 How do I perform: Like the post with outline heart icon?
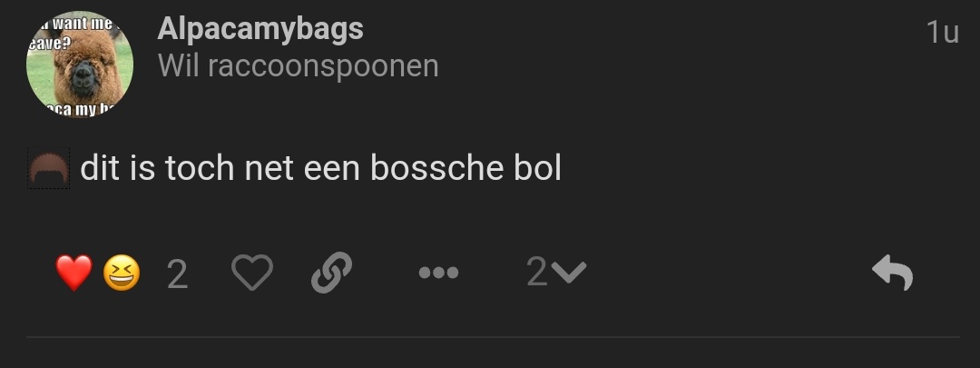tap(252, 273)
